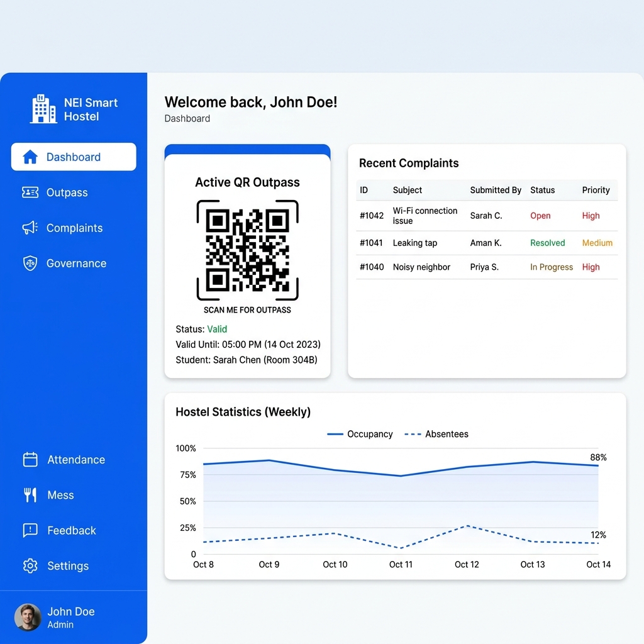644x644 pixels.
Task: Click the Valid status value
Action: [217, 329]
